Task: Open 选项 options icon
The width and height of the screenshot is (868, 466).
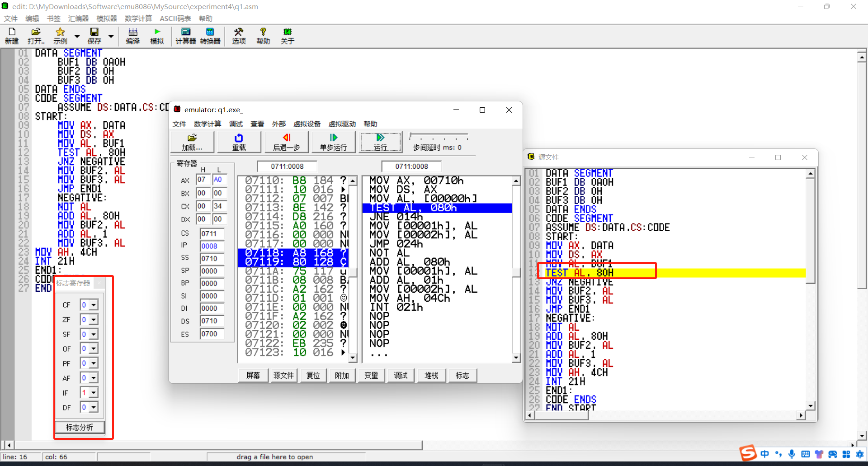Action: (x=239, y=36)
